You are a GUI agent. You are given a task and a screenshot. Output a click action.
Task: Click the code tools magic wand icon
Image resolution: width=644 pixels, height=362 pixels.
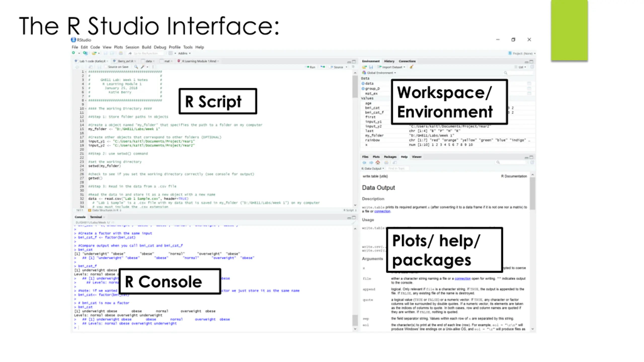tap(143, 67)
